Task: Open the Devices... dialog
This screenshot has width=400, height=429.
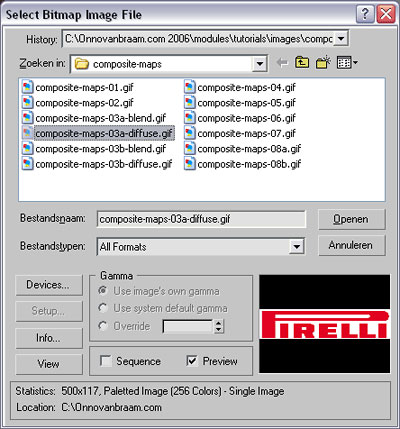Action: pyautogui.click(x=49, y=285)
